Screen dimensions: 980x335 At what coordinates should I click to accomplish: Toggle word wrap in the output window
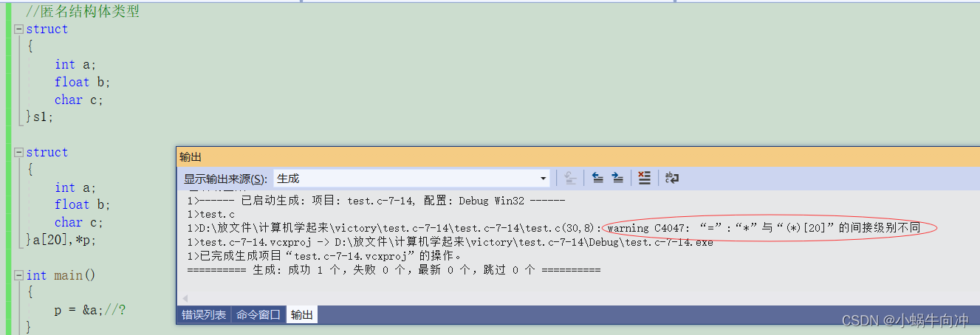point(671,178)
